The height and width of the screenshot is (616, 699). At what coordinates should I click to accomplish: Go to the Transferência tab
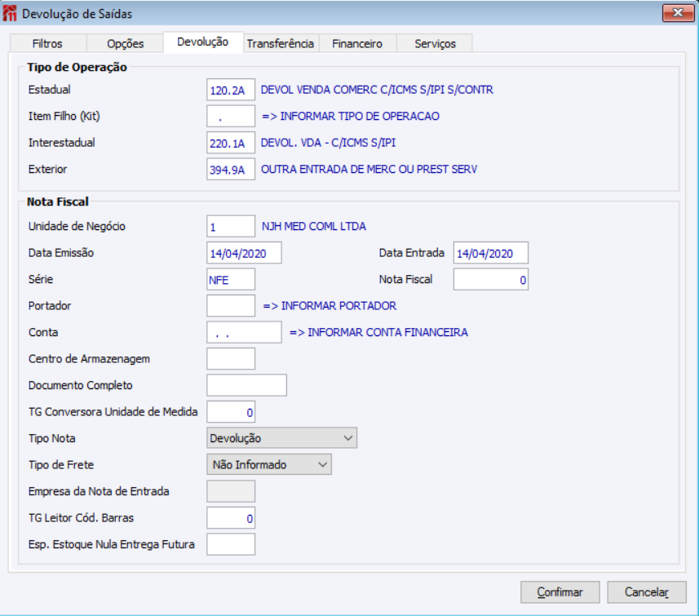[x=281, y=44]
